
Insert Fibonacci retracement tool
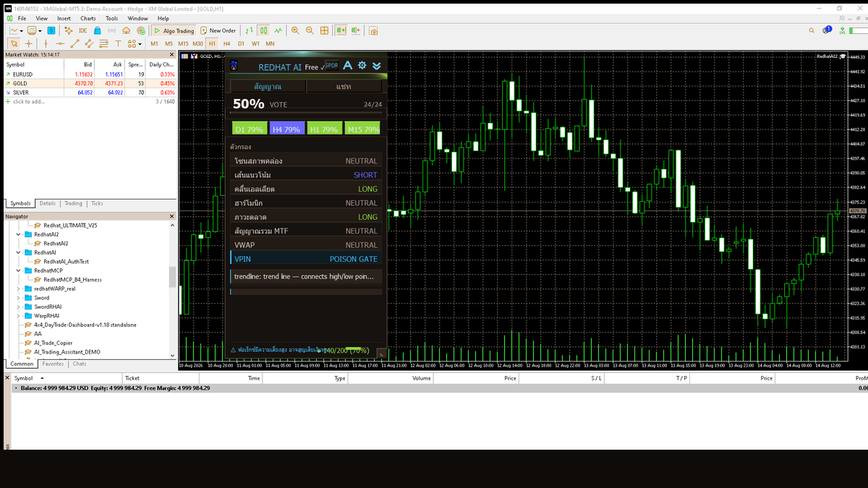pos(103,43)
